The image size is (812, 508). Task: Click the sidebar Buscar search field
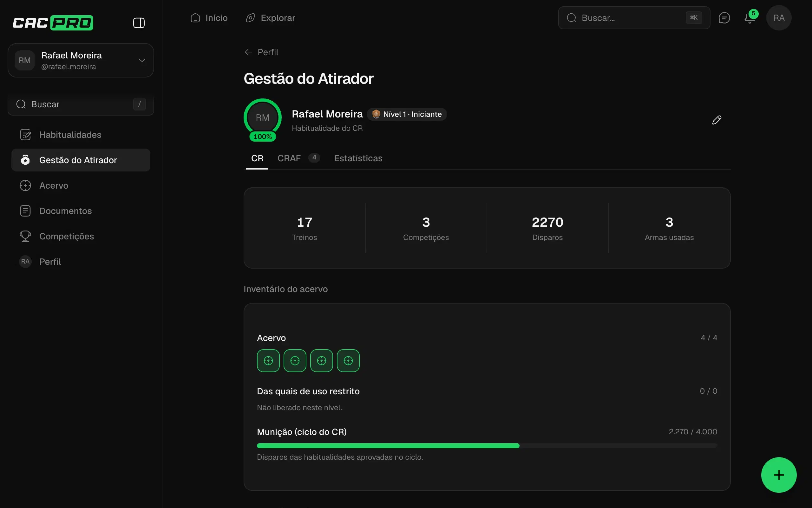tap(81, 104)
